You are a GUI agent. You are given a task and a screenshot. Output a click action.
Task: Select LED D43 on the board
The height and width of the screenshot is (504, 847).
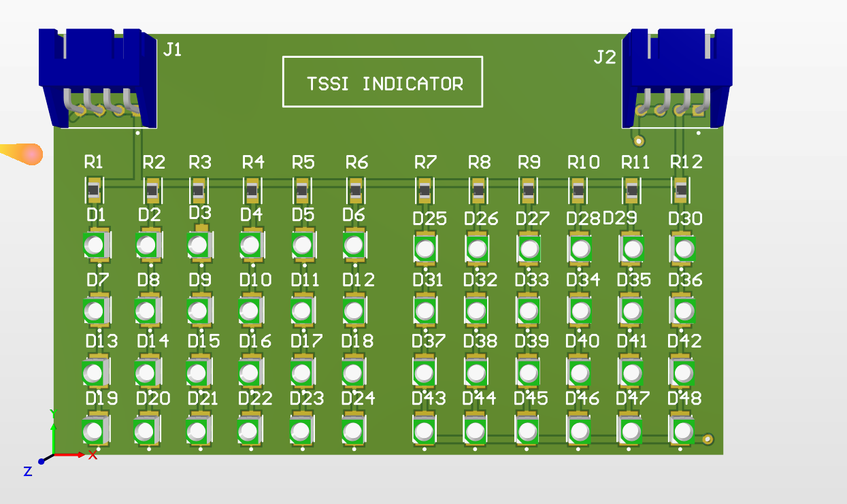[425, 431]
